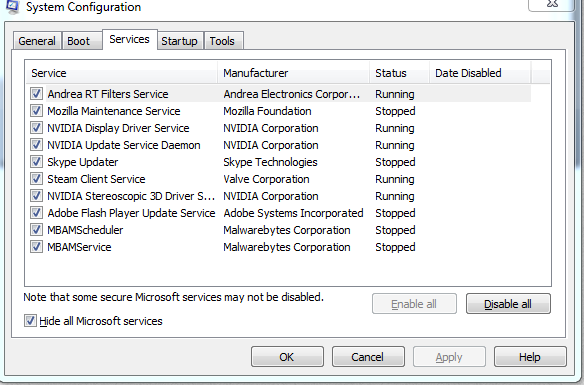Select the Services tab
Screen dimensions: 584x385
coord(130,39)
